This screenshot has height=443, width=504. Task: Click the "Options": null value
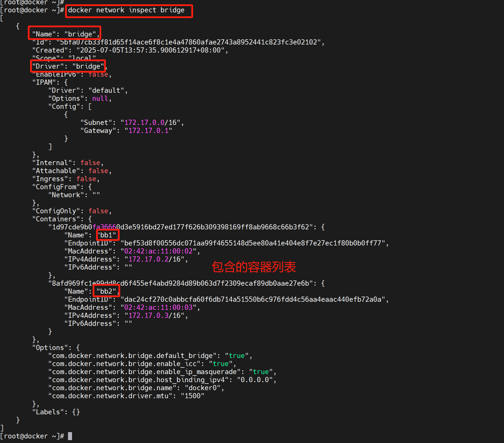(x=100, y=98)
